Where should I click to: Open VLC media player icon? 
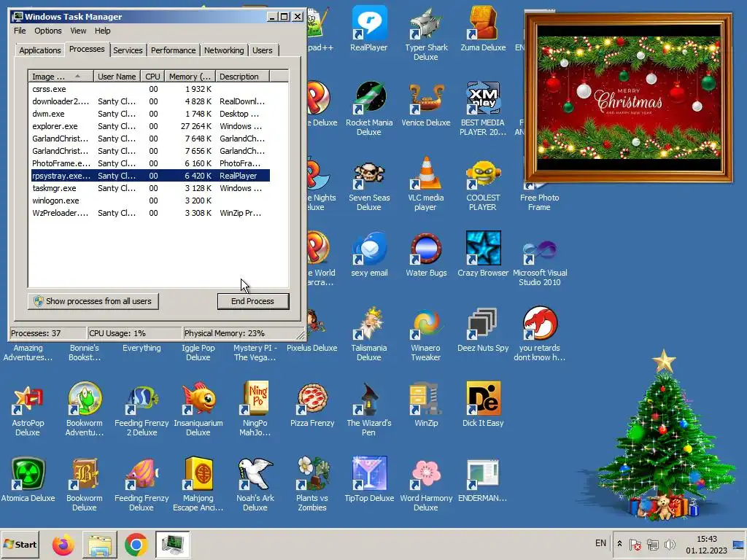(426, 184)
